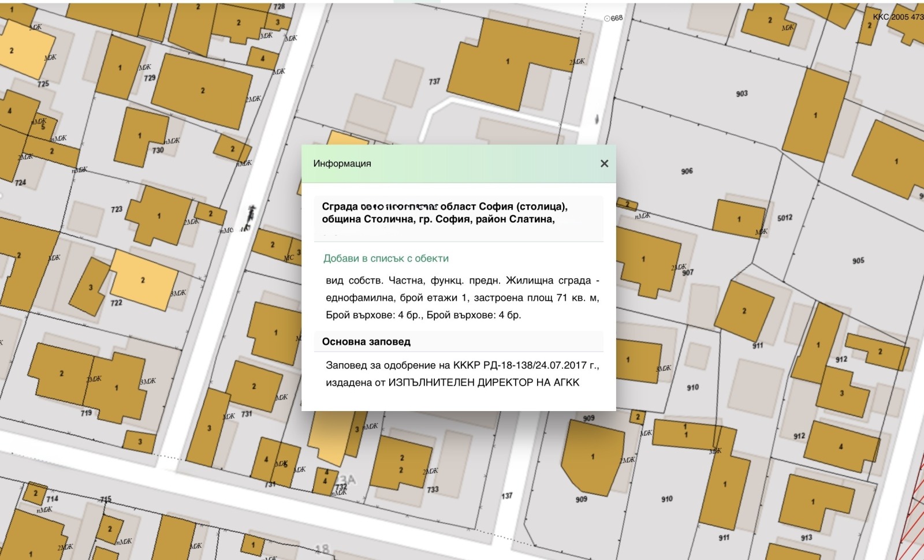Select parcel label 719 on map

[86, 413]
